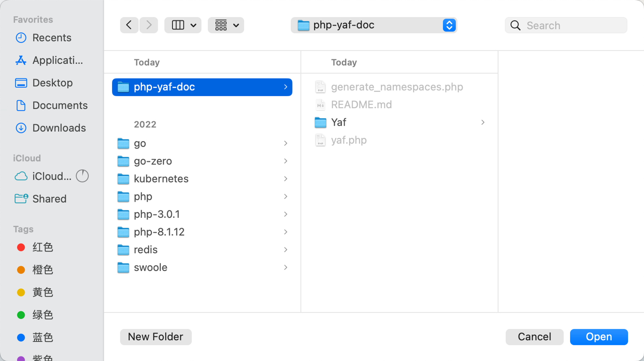Open Recents in the sidebar

(52, 38)
